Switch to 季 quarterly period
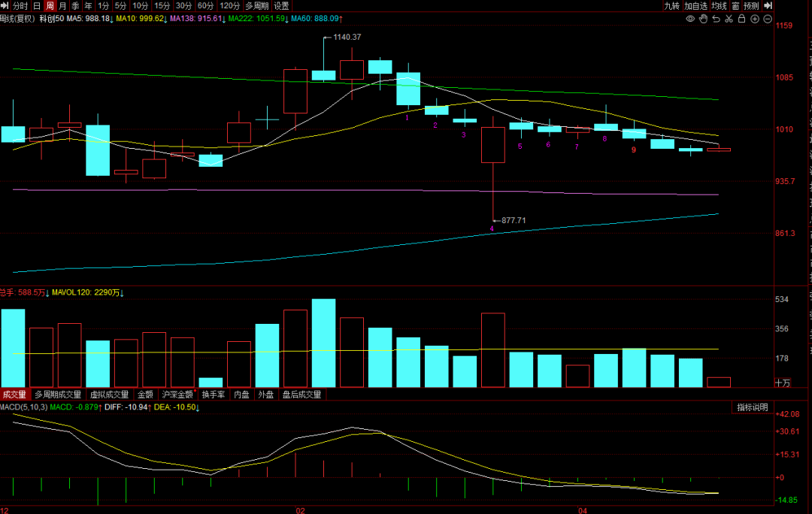812x514 pixels. [76, 6]
